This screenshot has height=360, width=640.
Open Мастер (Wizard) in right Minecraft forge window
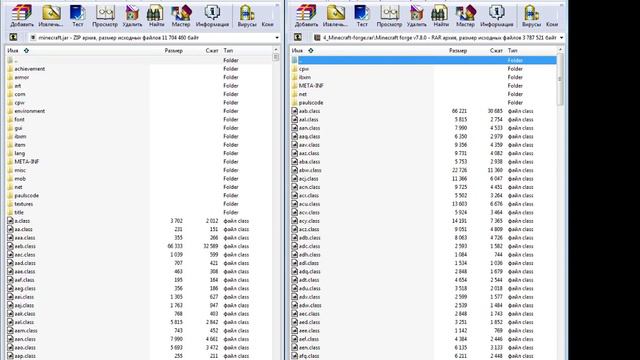(x=465, y=16)
